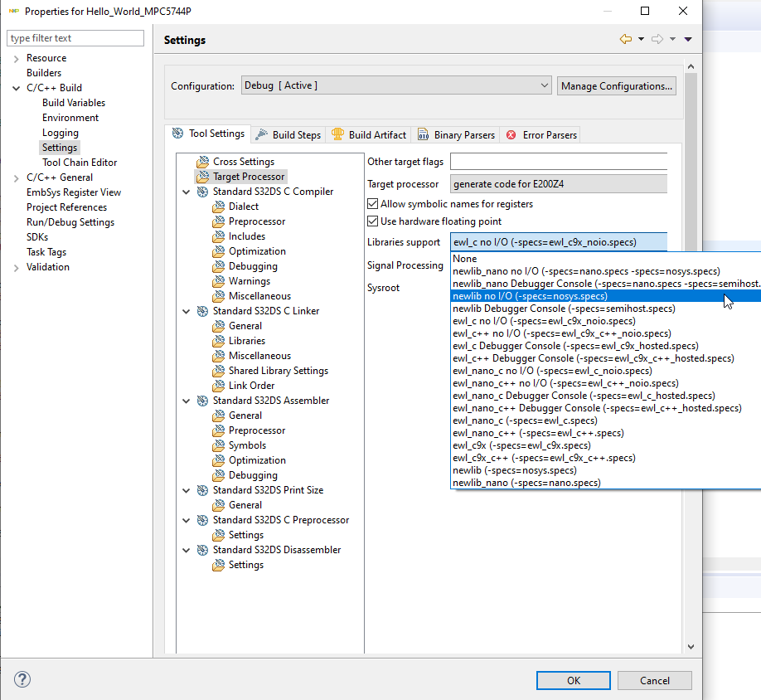Click the Target processor E200Z4 field

coord(559,184)
